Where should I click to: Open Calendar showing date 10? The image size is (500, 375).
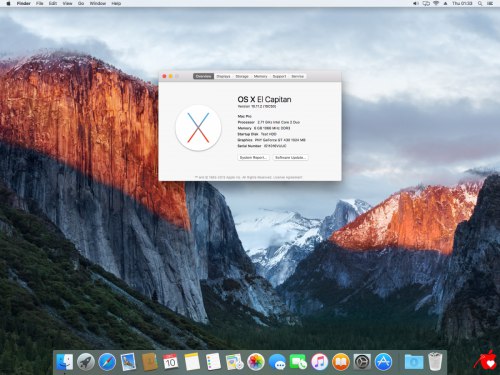171,362
